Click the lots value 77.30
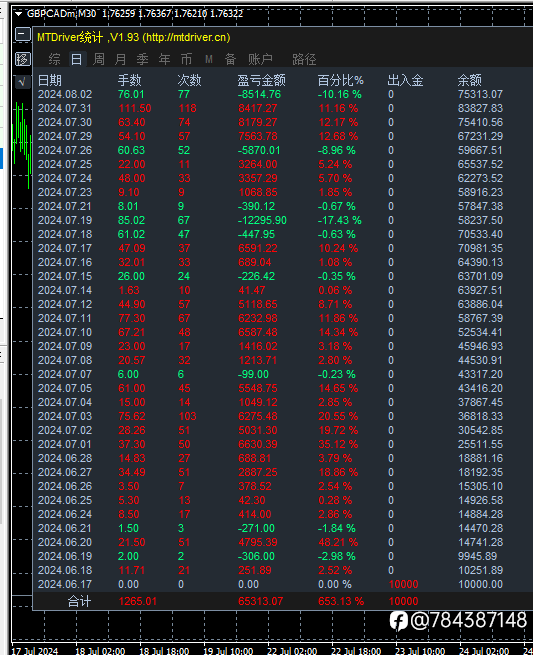This screenshot has width=533, height=655. [132, 318]
